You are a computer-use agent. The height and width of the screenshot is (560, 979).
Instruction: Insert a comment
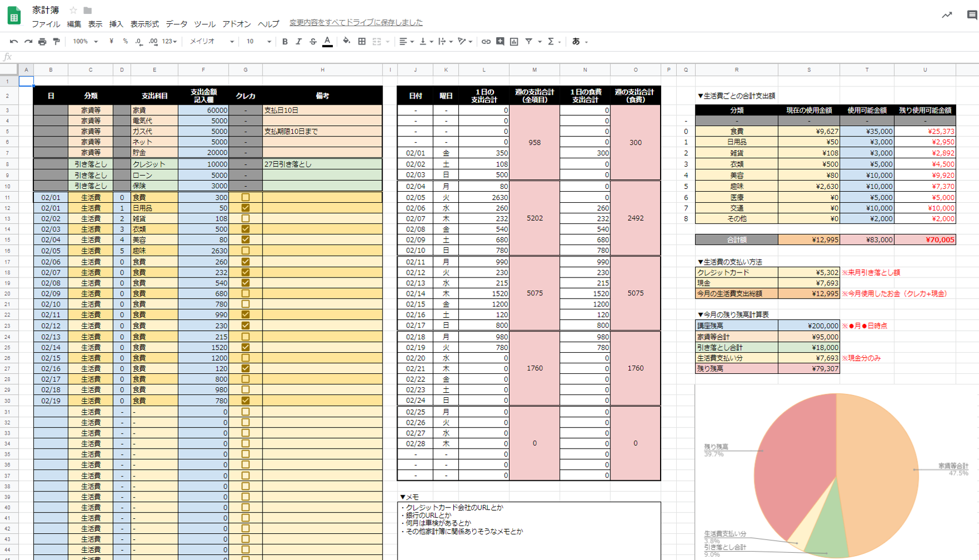[x=500, y=42]
